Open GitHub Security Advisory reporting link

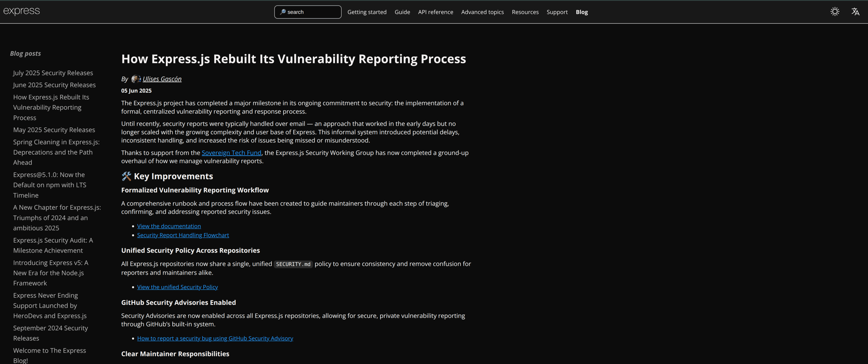coord(215,338)
